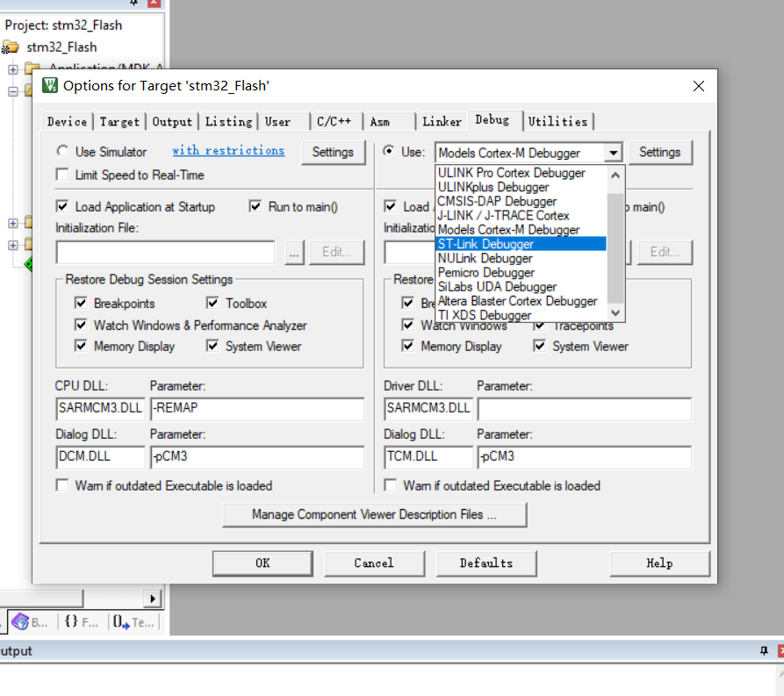The height and width of the screenshot is (696, 784).
Task: Choose J-LINK / J-TRACE Cortex option
Action: (521, 216)
